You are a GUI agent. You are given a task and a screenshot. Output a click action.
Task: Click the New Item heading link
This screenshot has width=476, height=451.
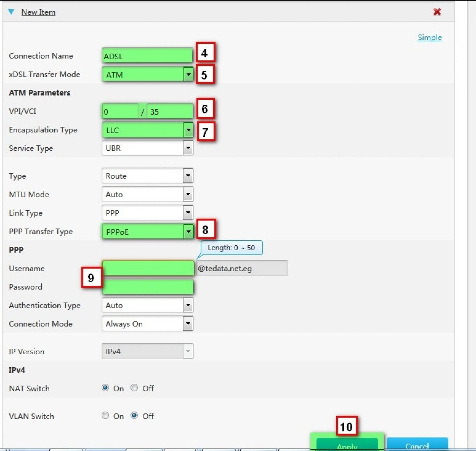[x=38, y=12]
